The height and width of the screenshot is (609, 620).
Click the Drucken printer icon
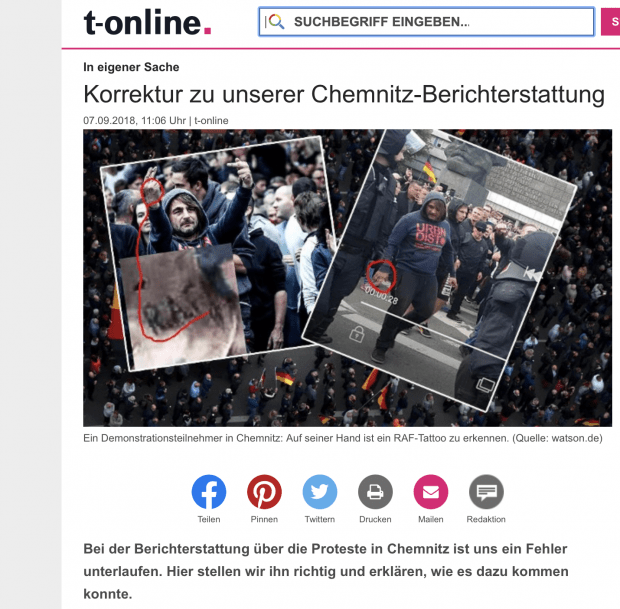point(375,492)
